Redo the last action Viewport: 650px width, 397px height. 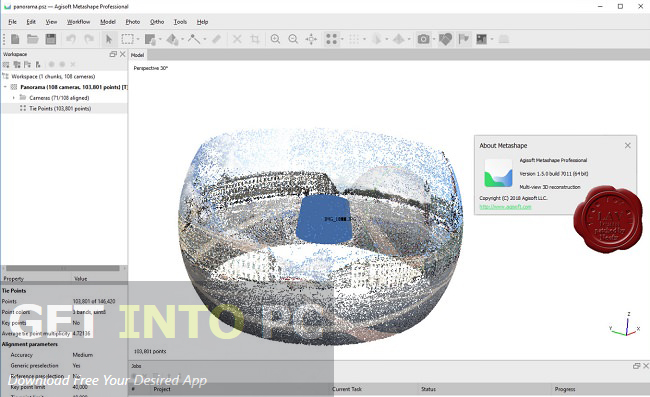pos(89,39)
